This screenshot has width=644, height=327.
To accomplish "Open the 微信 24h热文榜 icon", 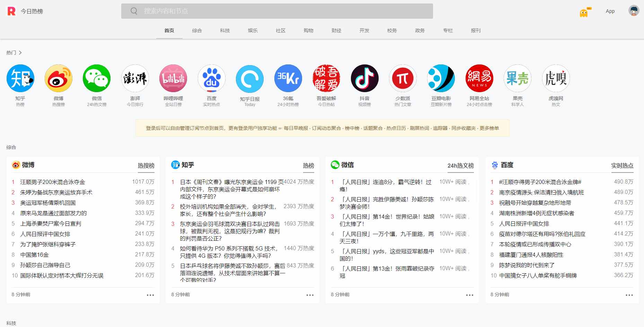I will tap(97, 78).
